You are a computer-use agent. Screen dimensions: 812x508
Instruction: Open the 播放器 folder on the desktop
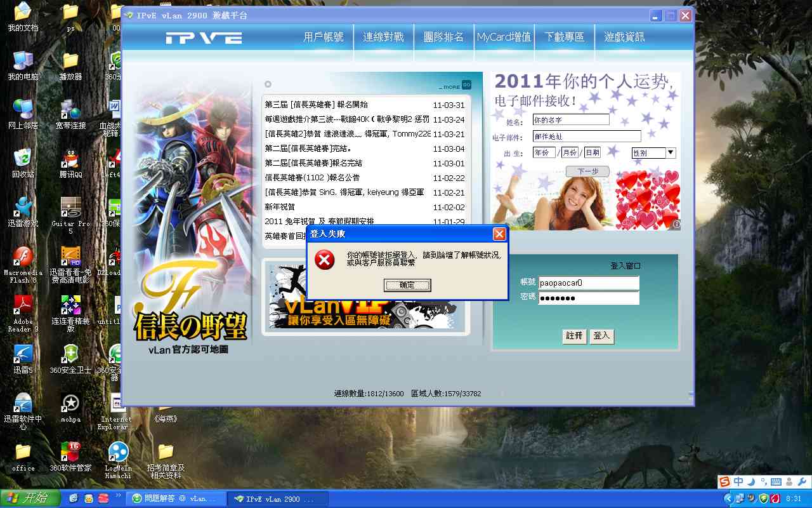point(70,66)
